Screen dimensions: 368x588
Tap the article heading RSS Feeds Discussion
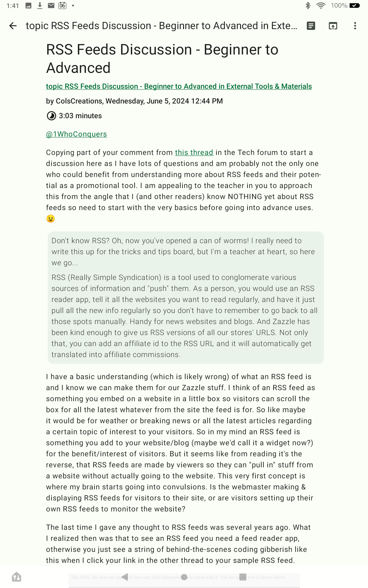162,58
